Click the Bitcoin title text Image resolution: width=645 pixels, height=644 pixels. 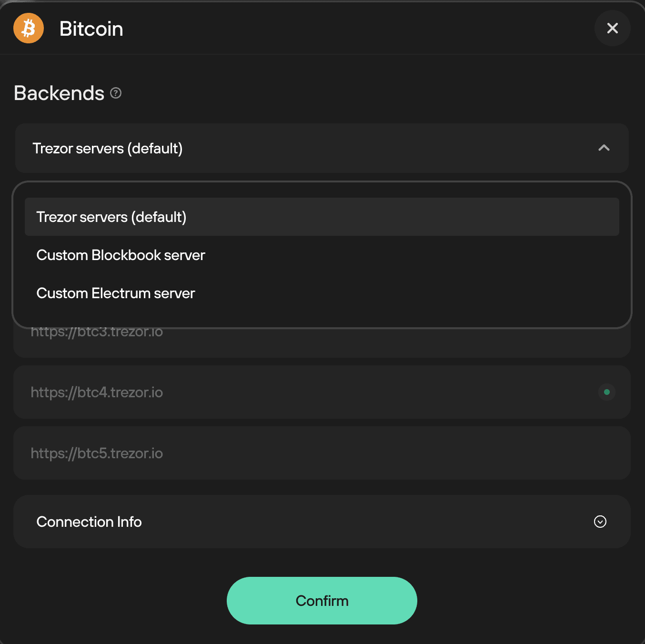pyautogui.click(x=91, y=29)
